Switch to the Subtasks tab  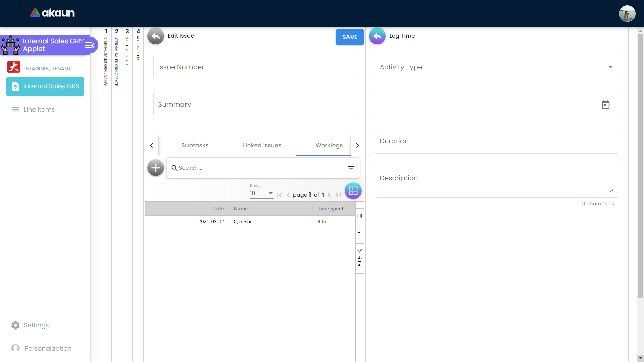tap(195, 145)
